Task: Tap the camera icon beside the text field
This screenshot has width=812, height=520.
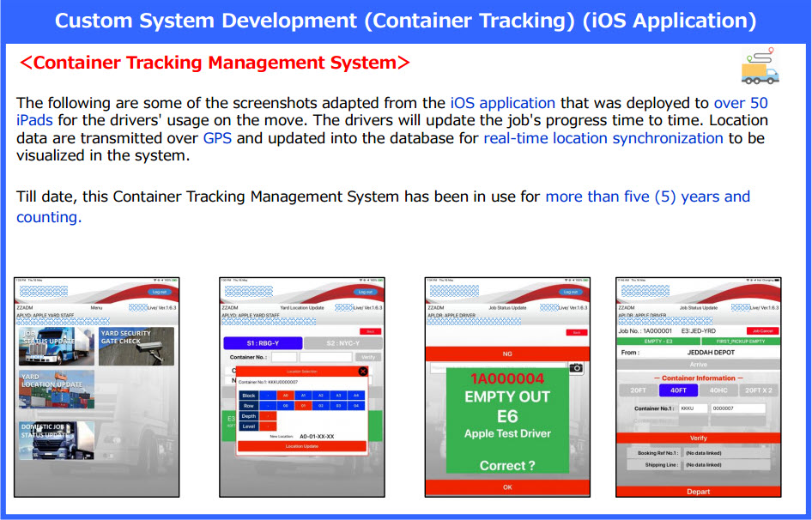Action: (x=576, y=367)
